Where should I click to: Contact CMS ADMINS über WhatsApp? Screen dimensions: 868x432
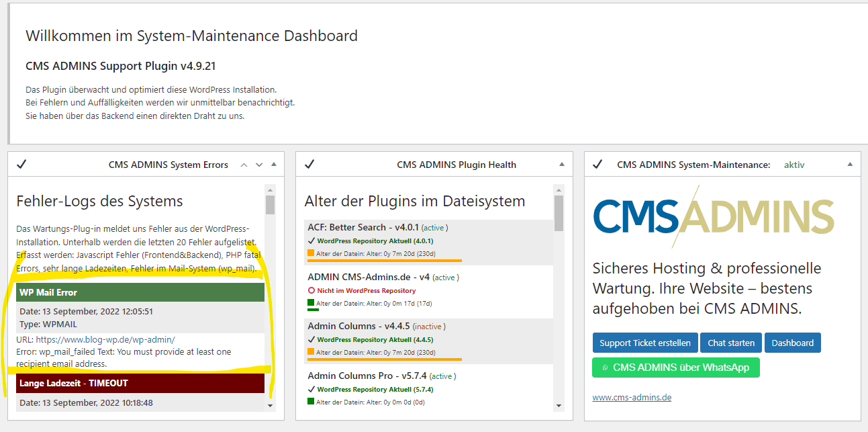click(x=676, y=368)
